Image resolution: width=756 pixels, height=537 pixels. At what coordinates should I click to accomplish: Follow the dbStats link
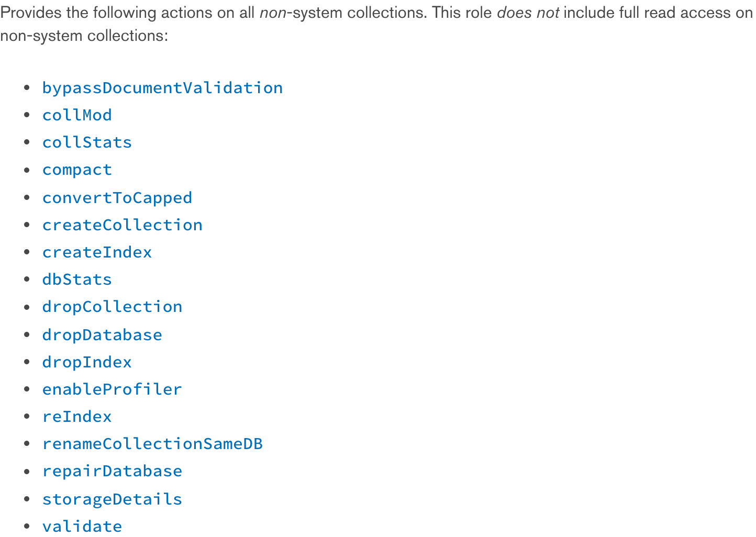(77, 279)
